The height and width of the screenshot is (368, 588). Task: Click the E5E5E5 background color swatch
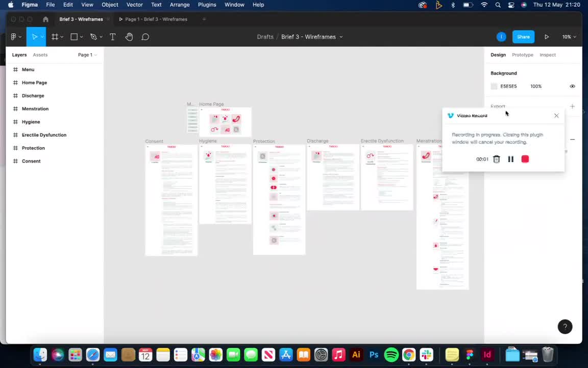[494, 86]
